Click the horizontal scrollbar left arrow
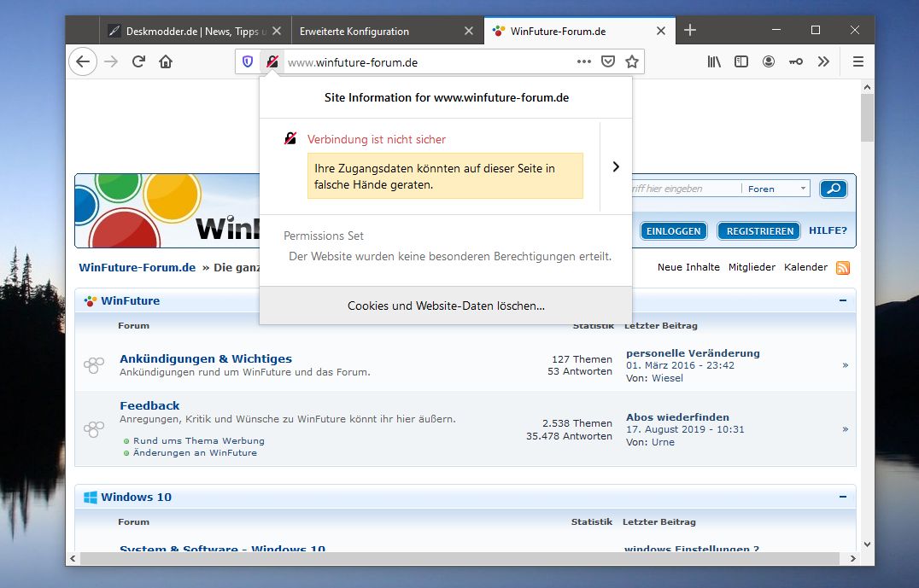919x588 pixels. (x=73, y=559)
